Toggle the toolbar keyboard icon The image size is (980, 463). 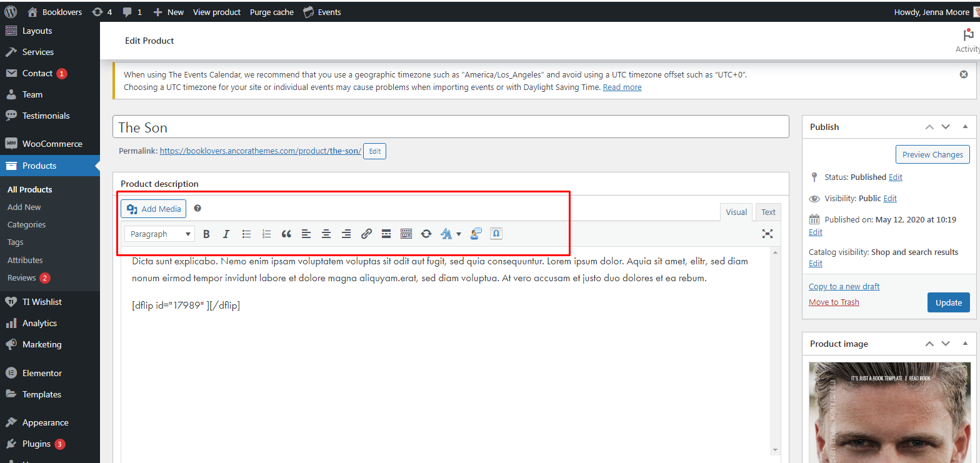point(406,234)
